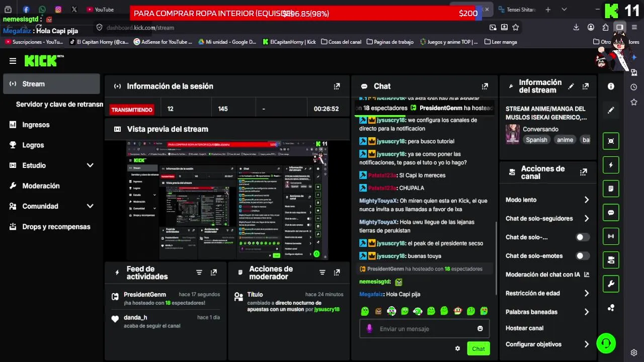Open the green headset support button
The width and height of the screenshot is (644, 362).
click(606, 343)
